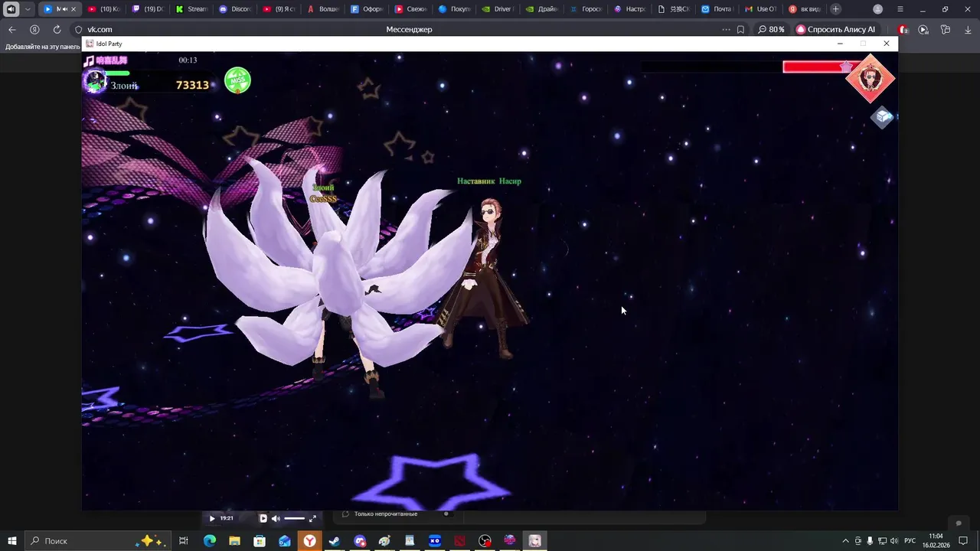Image resolution: width=980 pixels, height=551 pixels.
Task: Open the system volume control
Action: [x=894, y=541]
